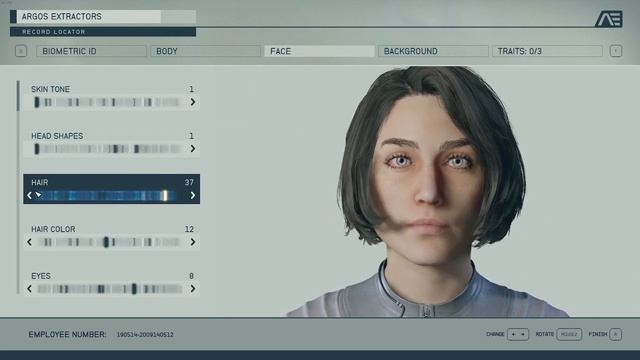Select the Face tab

[319, 51]
